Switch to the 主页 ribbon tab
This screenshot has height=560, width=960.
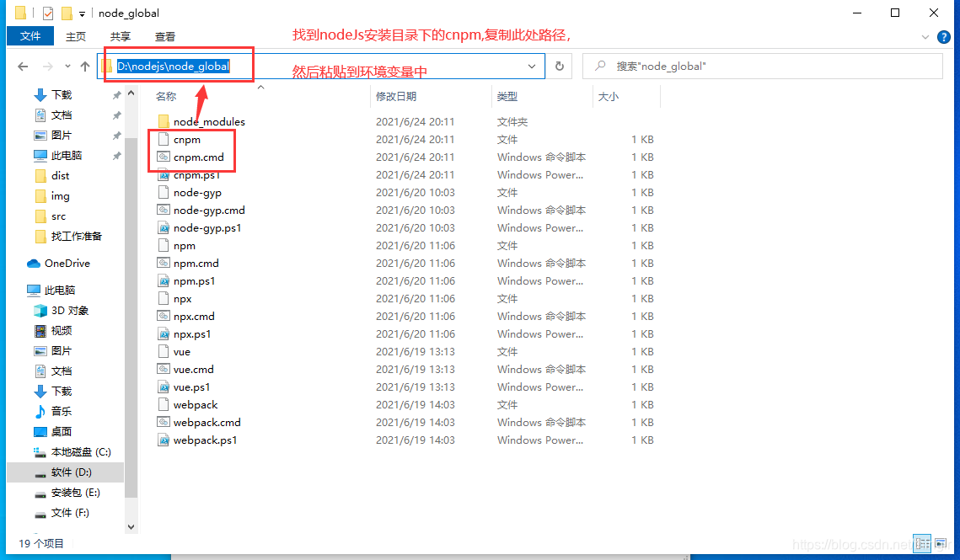click(x=76, y=37)
